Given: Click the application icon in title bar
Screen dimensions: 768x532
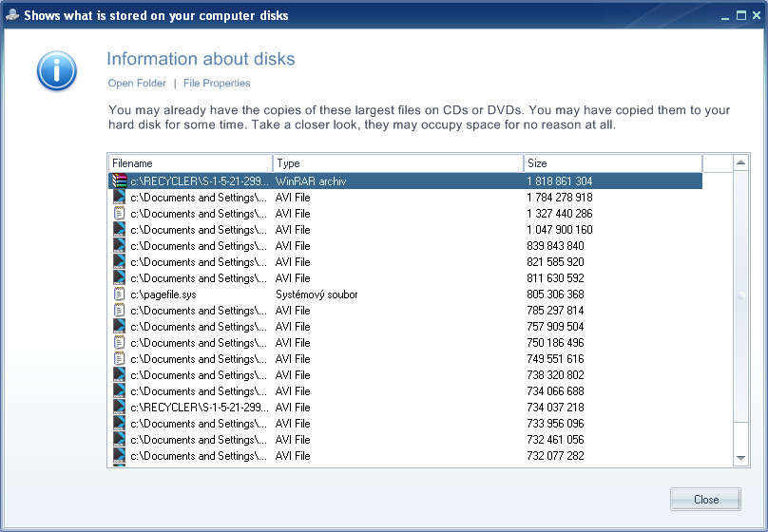Looking at the screenshot, I should [12, 15].
